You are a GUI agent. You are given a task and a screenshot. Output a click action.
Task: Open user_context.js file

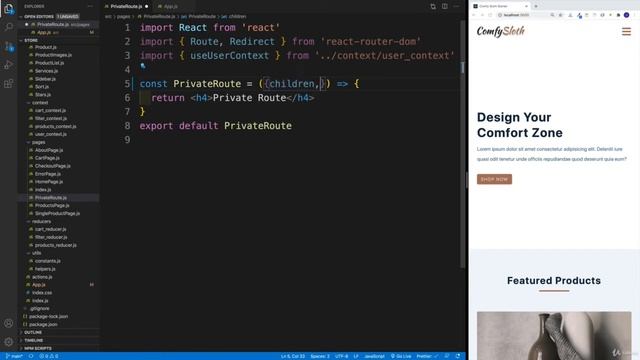coord(51,134)
